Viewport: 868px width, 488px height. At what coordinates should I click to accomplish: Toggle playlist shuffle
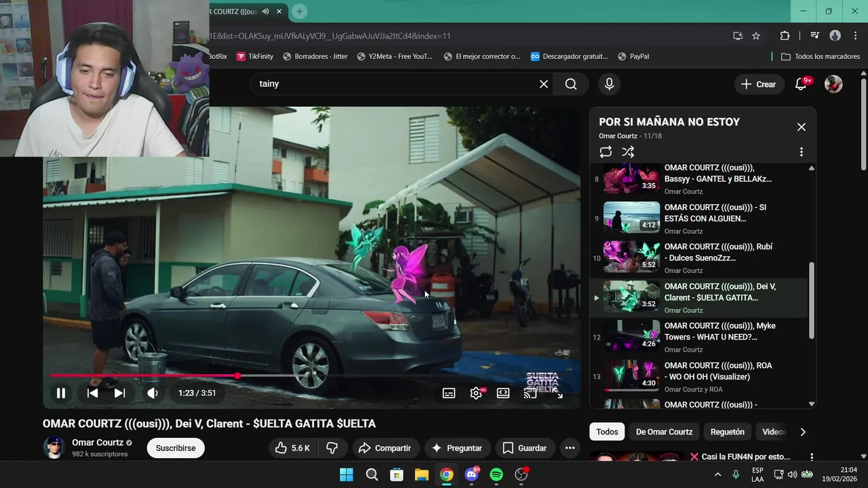click(628, 152)
